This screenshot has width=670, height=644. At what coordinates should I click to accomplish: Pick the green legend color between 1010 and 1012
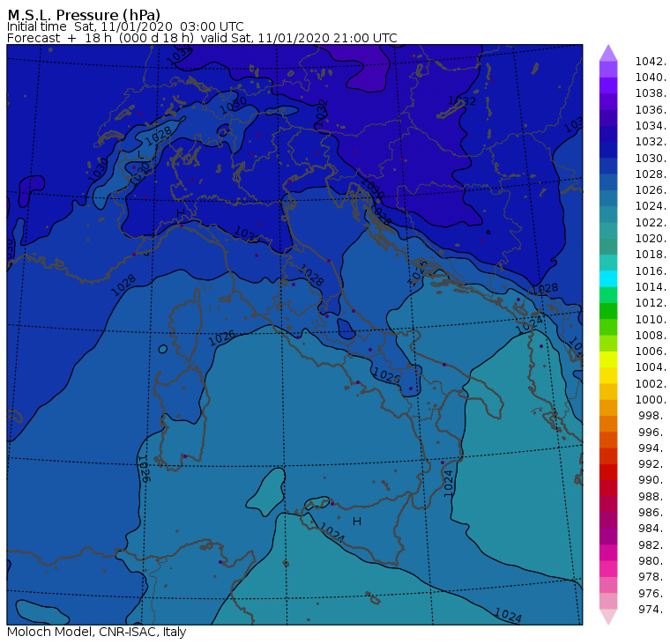coord(608,311)
